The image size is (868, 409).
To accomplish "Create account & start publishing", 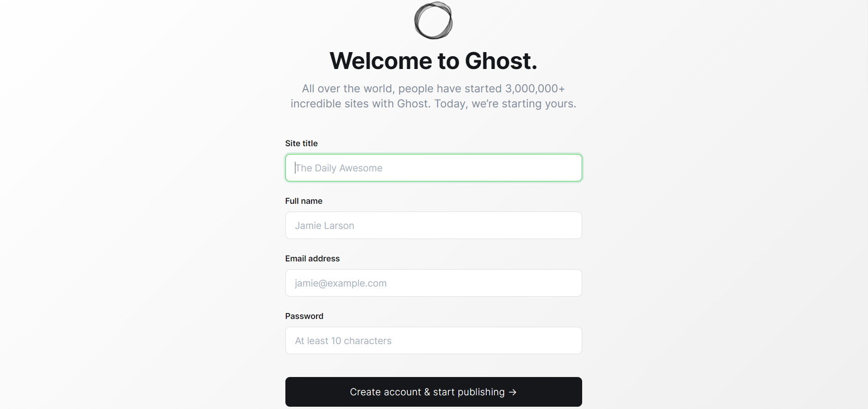I will coord(433,392).
